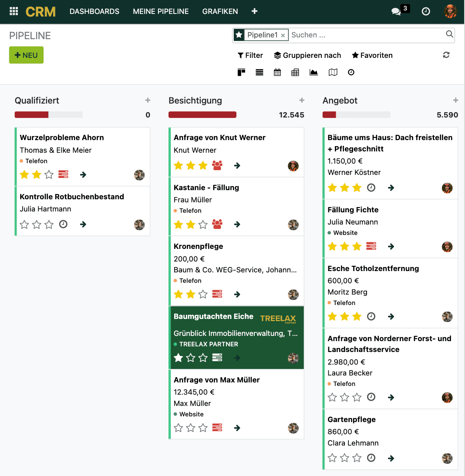This screenshot has width=465, height=476.
Task: Toggle first star on Fällung Fichte
Action: click(x=332, y=246)
